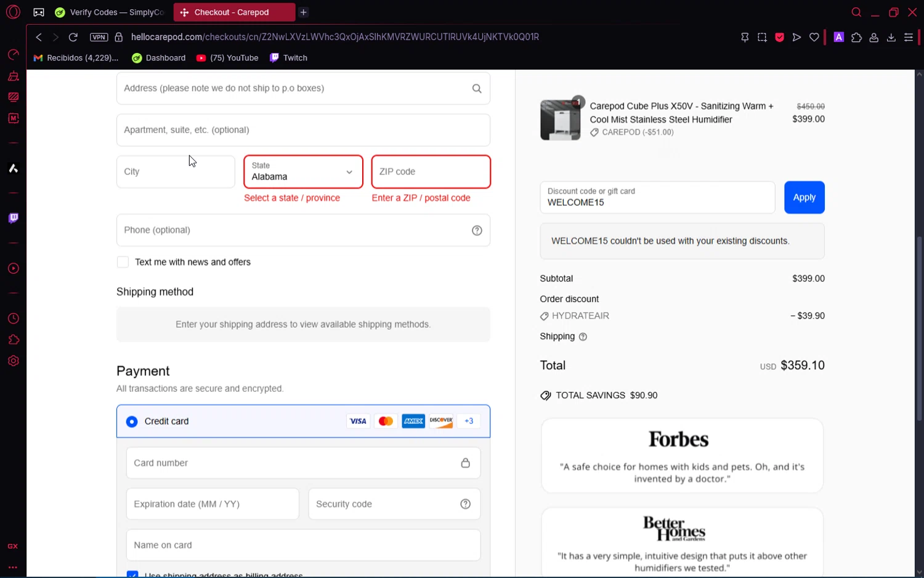Click the Shipping info question mark icon
The width and height of the screenshot is (924, 578).
click(583, 337)
